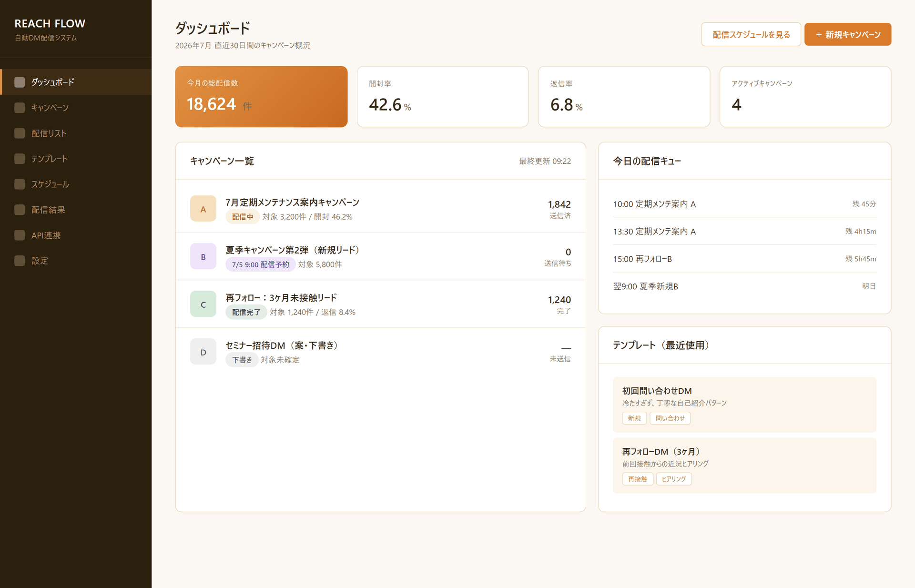915x588 pixels.
Task: Click campaign C letter badge
Action: (x=203, y=304)
